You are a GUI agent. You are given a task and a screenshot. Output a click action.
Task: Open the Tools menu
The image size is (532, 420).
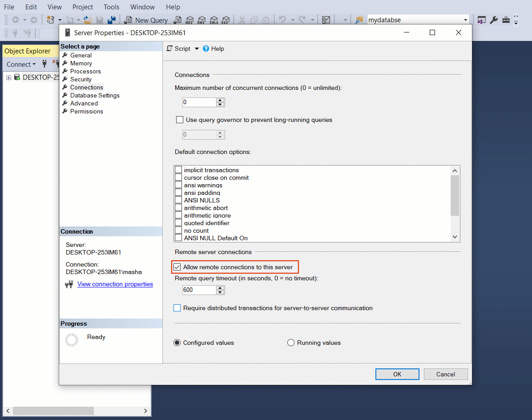[x=111, y=7]
